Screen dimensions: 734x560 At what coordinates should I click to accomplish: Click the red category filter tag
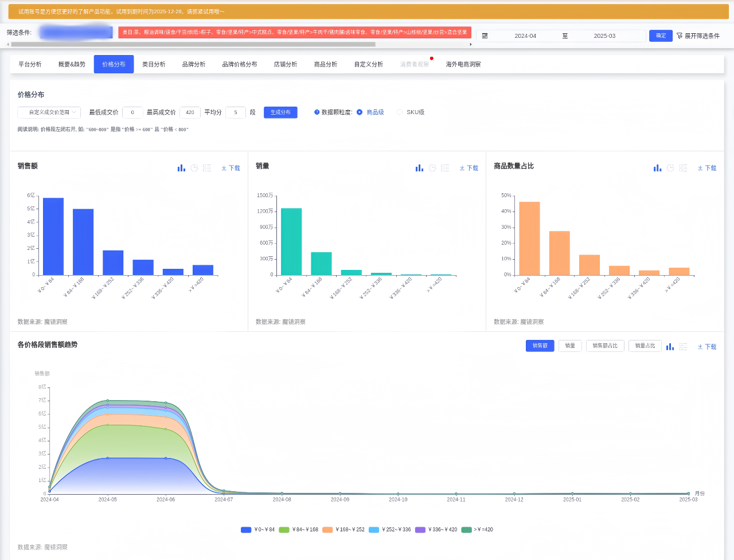click(x=295, y=33)
